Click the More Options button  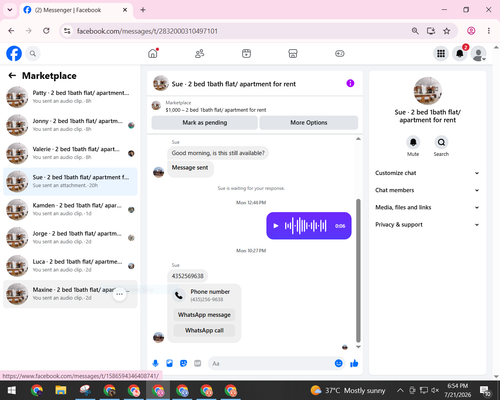pyautogui.click(x=309, y=123)
